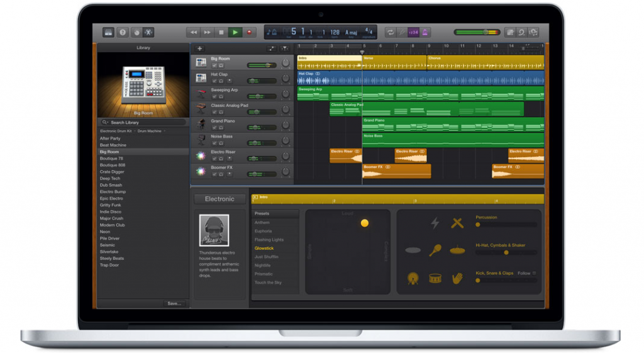Choose After Party patch in Library
This screenshot has height=353, width=644.
pyautogui.click(x=110, y=138)
